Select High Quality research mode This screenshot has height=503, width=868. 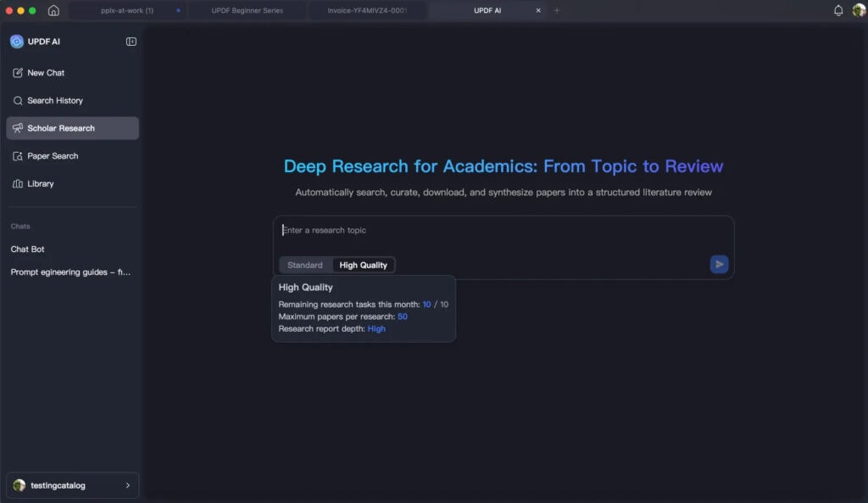click(363, 265)
